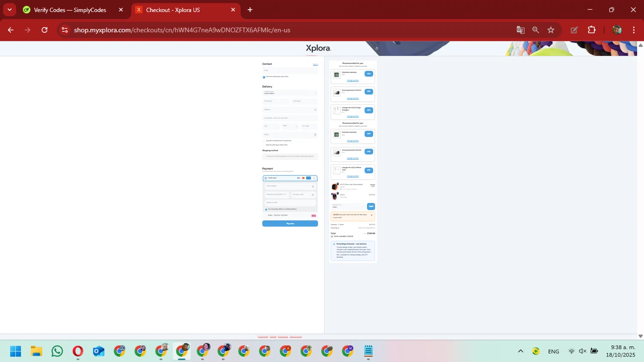Screen dimensions: 644x362
Task: Focus the Last name field
Action: click(304, 101)
